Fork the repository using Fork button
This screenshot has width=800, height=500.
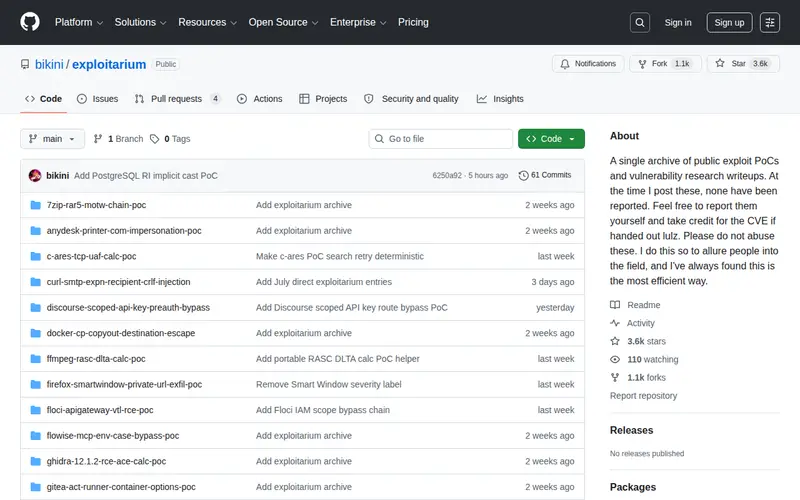click(x=665, y=64)
